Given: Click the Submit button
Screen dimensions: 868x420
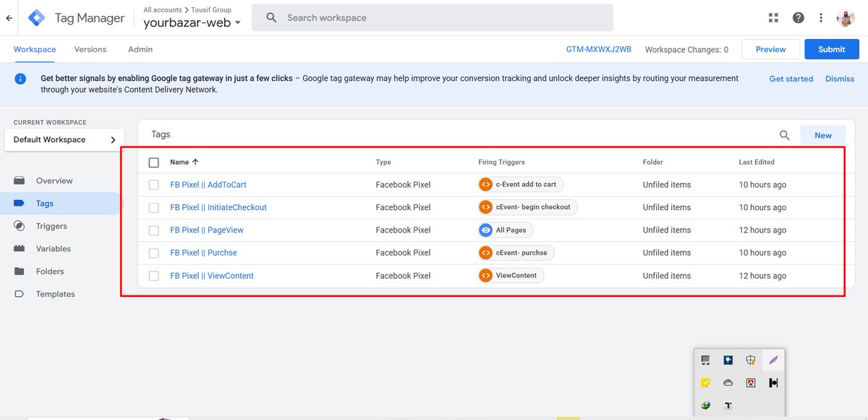Looking at the screenshot, I should coord(831,49).
